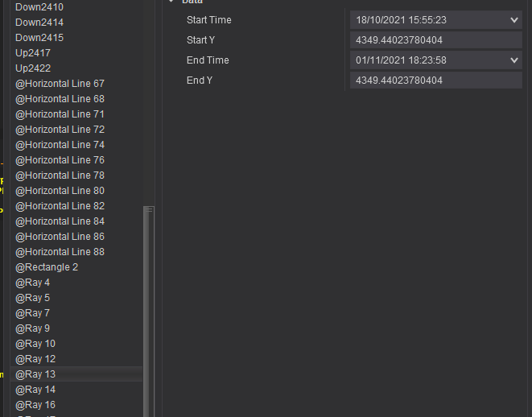Image resolution: width=532 pixels, height=417 pixels.
Task: Select @Horizontal Line 76
Action: 60,160
